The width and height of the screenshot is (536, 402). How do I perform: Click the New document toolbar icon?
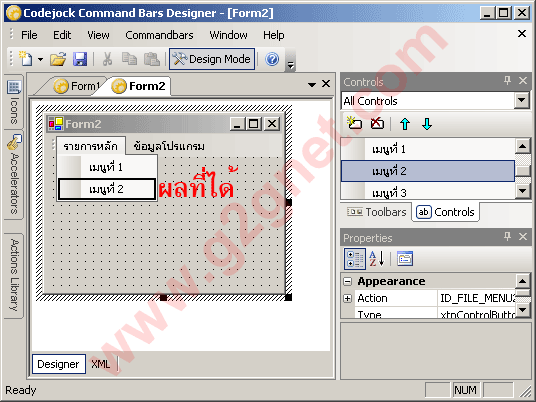pos(26,59)
